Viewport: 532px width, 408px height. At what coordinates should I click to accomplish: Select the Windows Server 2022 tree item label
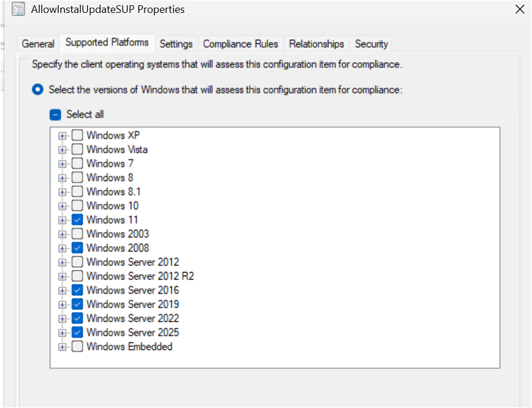pyautogui.click(x=133, y=318)
